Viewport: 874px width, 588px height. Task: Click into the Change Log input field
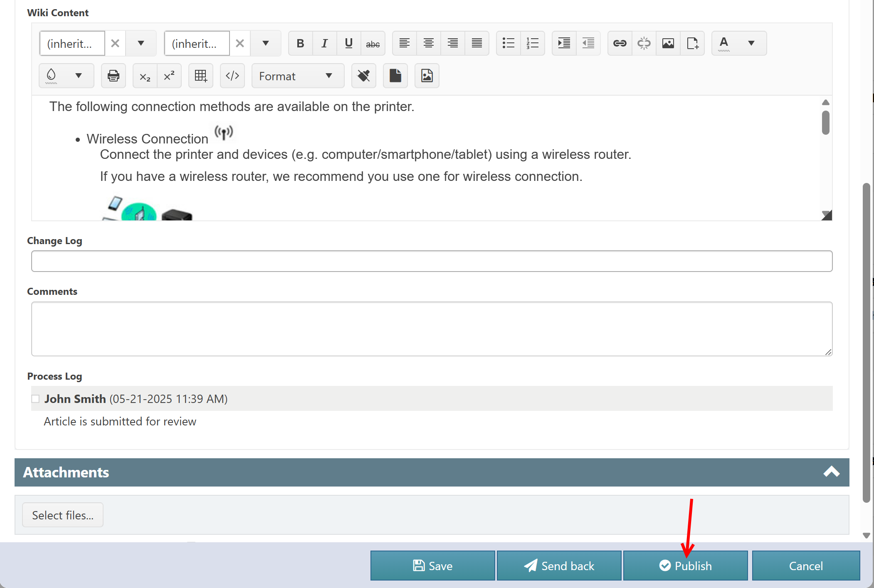pyautogui.click(x=432, y=261)
